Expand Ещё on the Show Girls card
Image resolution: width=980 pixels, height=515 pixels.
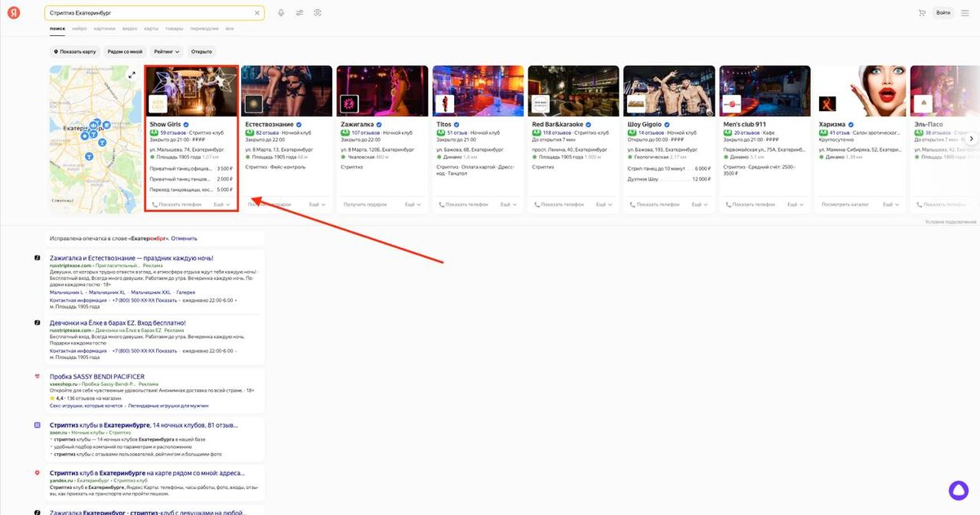tap(222, 204)
